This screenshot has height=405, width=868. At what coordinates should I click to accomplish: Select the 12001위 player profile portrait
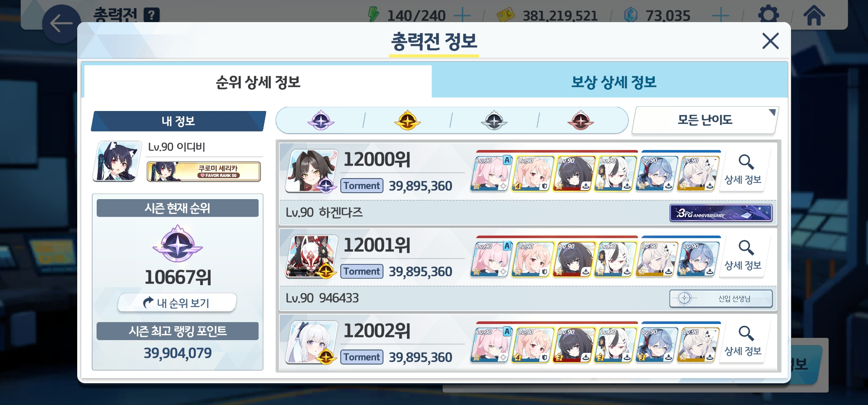pyautogui.click(x=311, y=257)
